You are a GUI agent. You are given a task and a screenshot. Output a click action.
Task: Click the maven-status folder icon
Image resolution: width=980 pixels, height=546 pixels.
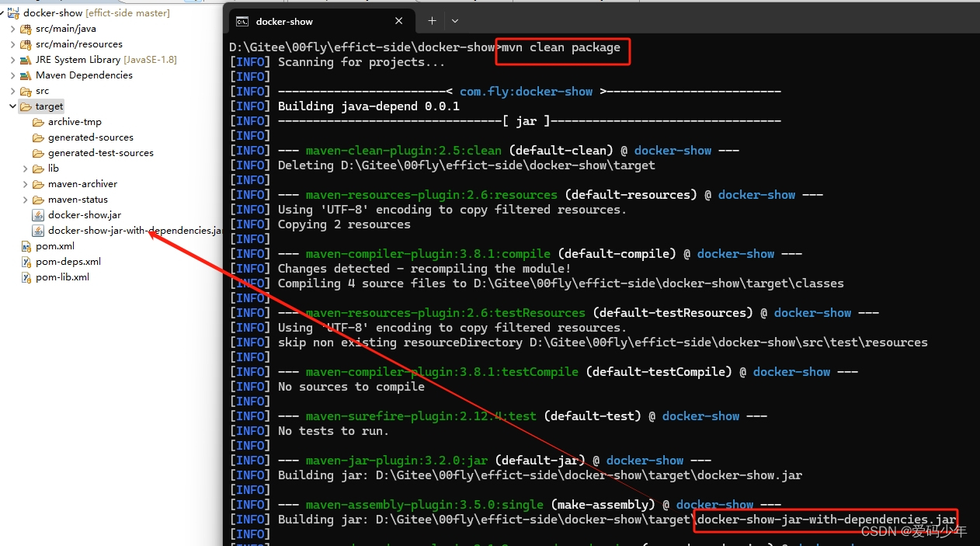tap(39, 200)
